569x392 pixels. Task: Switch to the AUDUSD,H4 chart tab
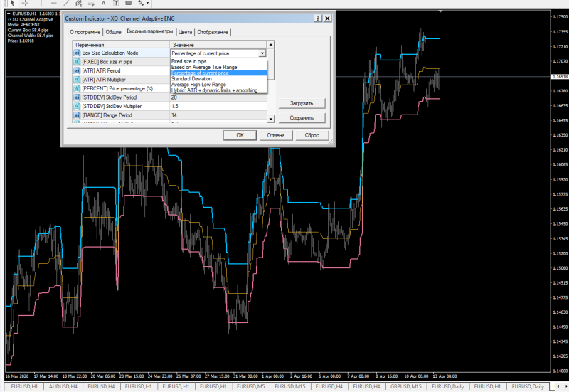click(63, 386)
